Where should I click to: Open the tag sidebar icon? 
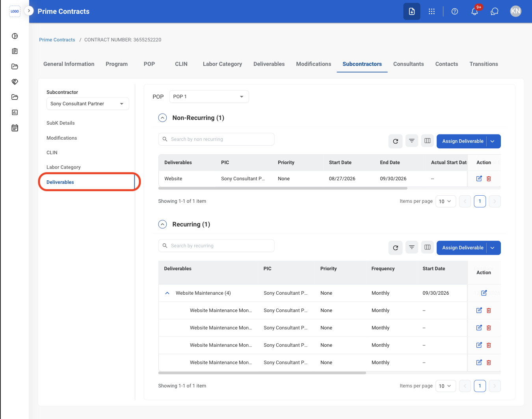(x=15, y=82)
